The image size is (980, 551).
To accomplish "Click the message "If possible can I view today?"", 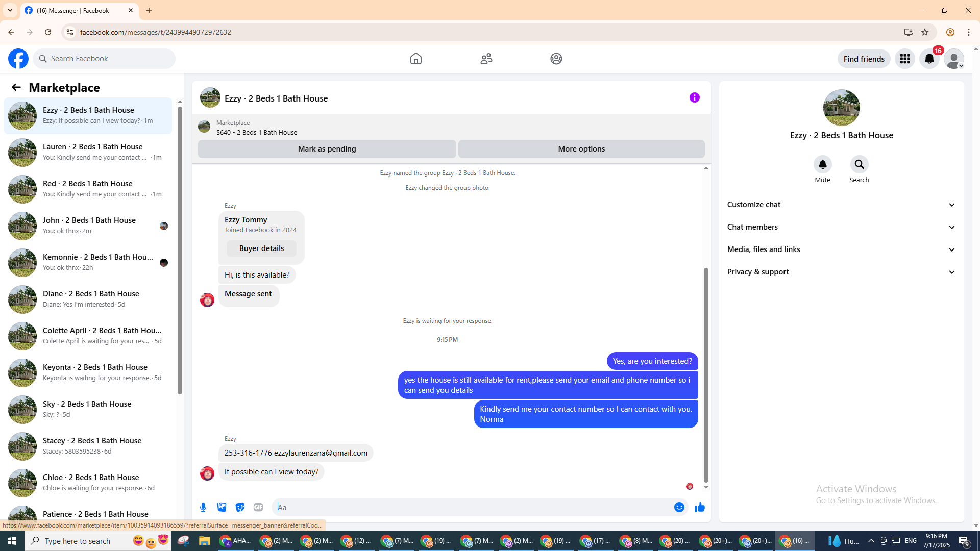I will [272, 472].
